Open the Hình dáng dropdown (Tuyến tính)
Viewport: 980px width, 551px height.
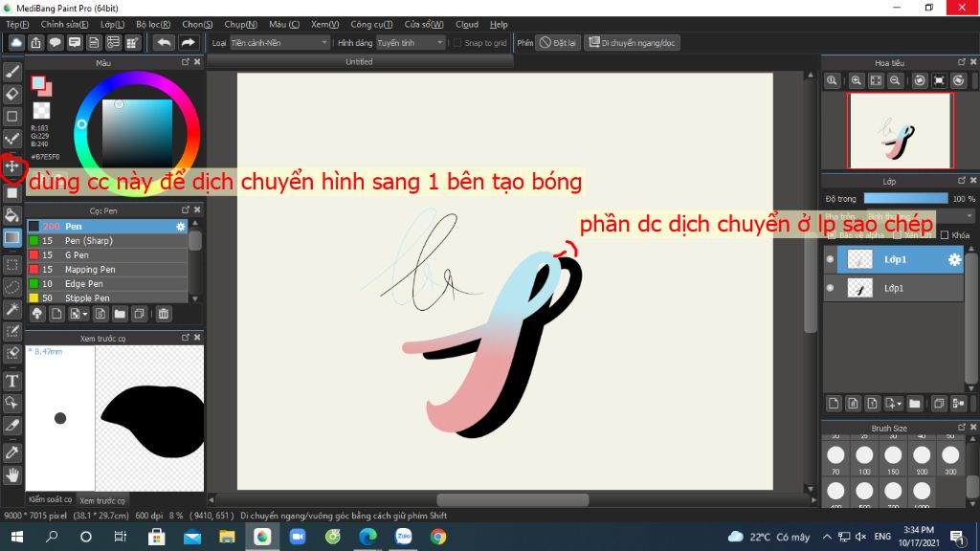[x=410, y=42]
